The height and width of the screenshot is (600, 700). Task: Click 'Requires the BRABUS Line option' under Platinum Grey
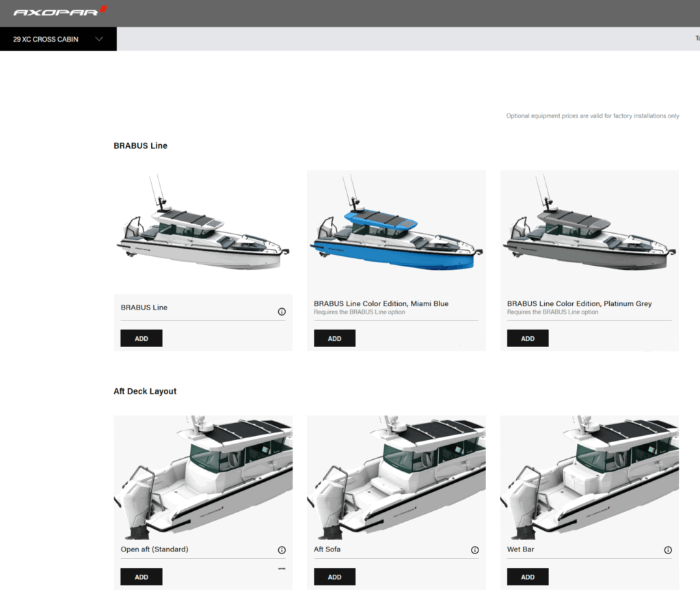point(552,312)
